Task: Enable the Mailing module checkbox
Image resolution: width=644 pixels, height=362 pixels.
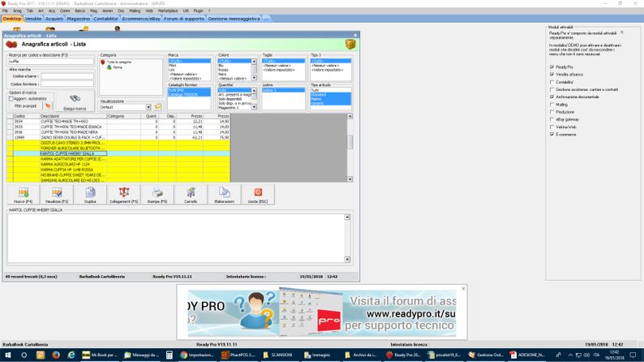Action: 552,105
